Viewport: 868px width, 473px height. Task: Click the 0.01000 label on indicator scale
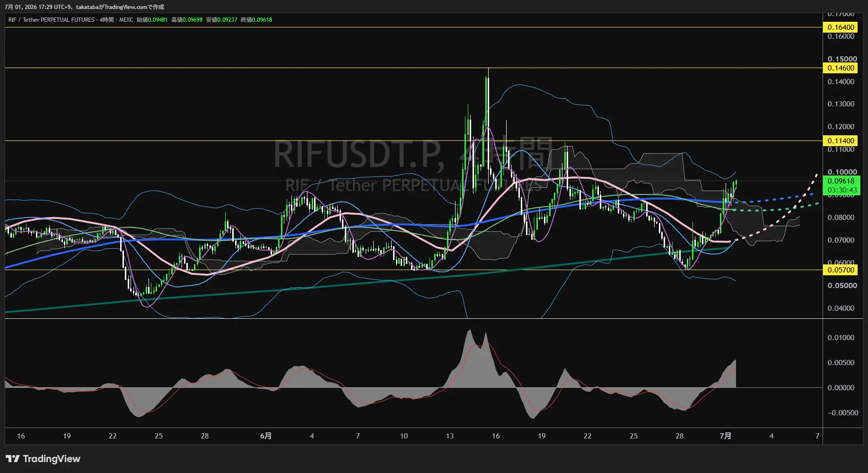(x=841, y=338)
